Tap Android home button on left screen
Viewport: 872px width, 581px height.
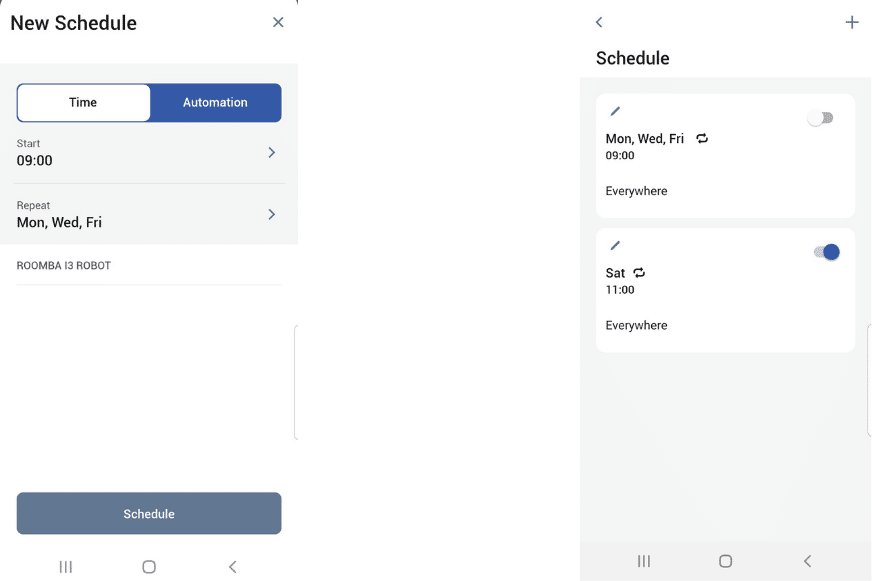[x=149, y=567]
